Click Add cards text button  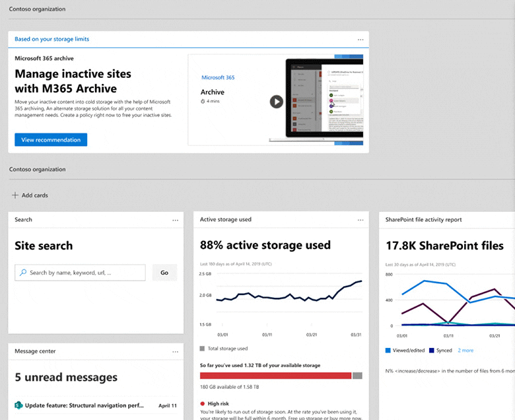[x=35, y=195]
